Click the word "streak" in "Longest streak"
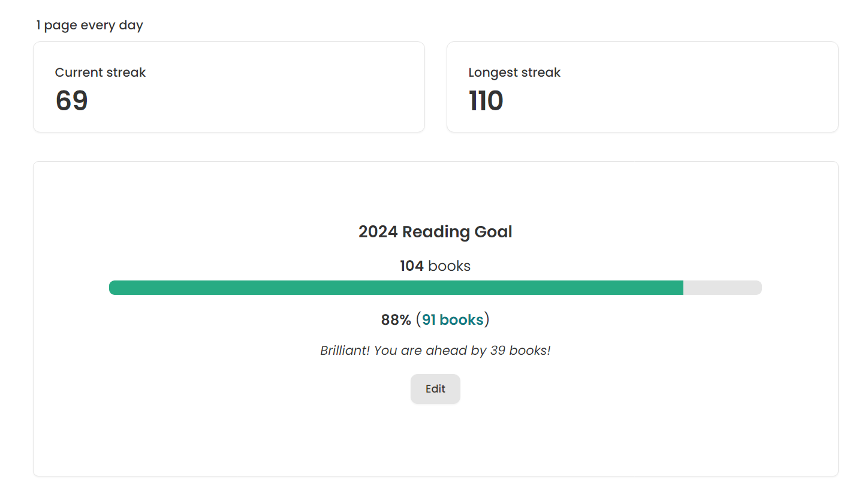The height and width of the screenshot is (504, 865). click(541, 73)
